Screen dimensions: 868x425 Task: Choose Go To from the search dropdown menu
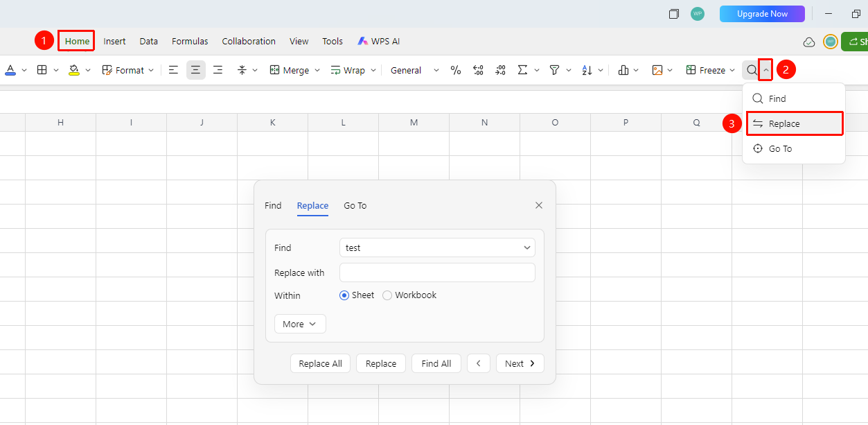[x=794, y=148]
